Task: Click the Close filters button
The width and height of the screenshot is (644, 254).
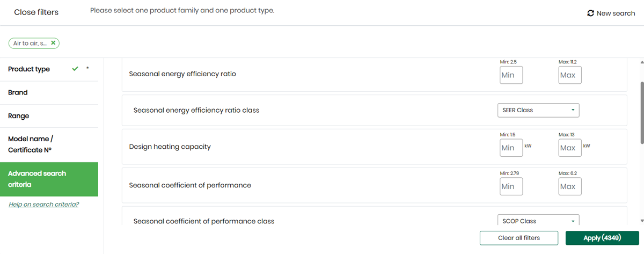Action: point(36,12)
